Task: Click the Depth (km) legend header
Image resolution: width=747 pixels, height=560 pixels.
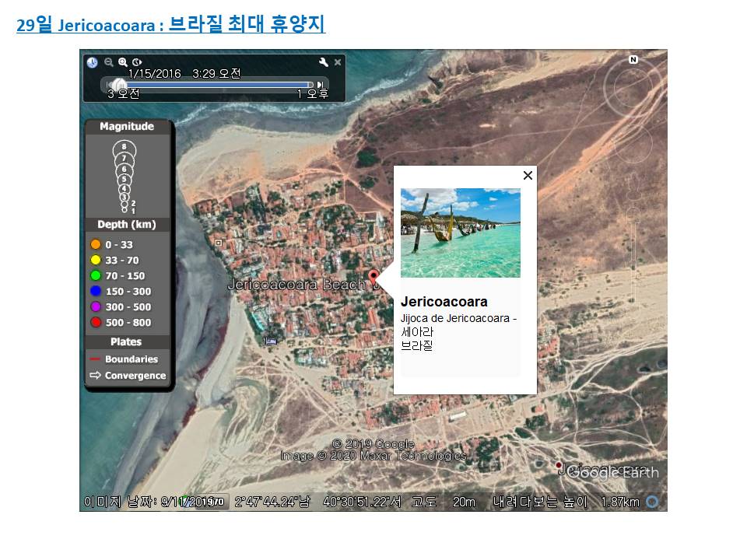Action: pos(127,225)
